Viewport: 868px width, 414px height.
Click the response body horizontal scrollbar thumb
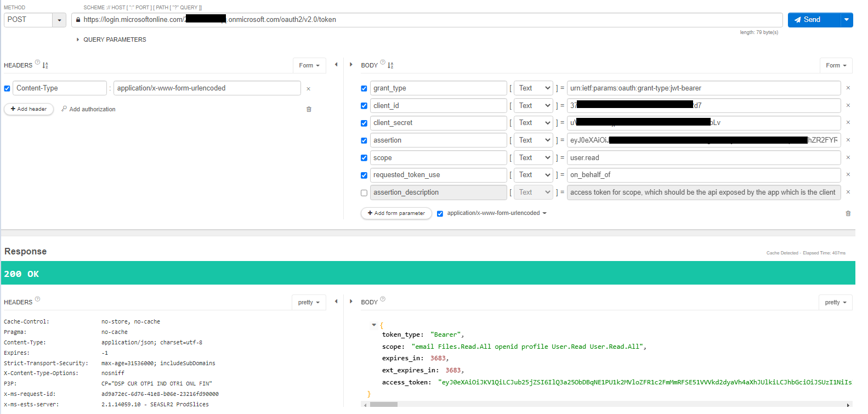384,405
